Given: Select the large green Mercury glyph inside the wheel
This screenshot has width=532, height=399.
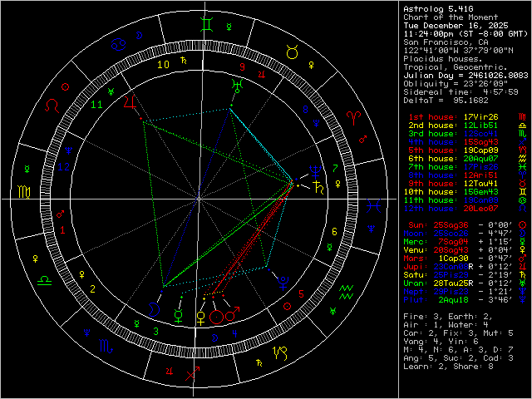Looking at the screenshot, I should click(179, 315).
